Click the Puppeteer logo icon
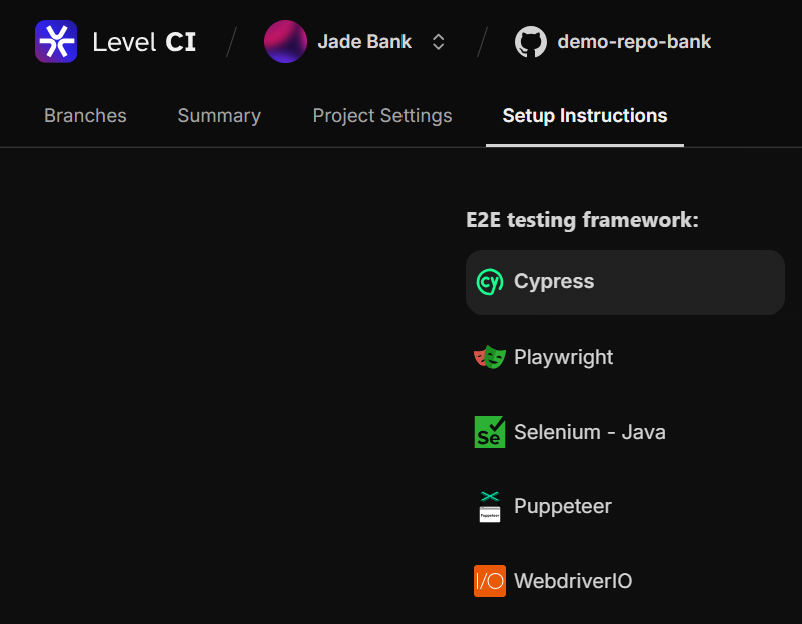The image size is (802, 624). (x=490, y=507)
